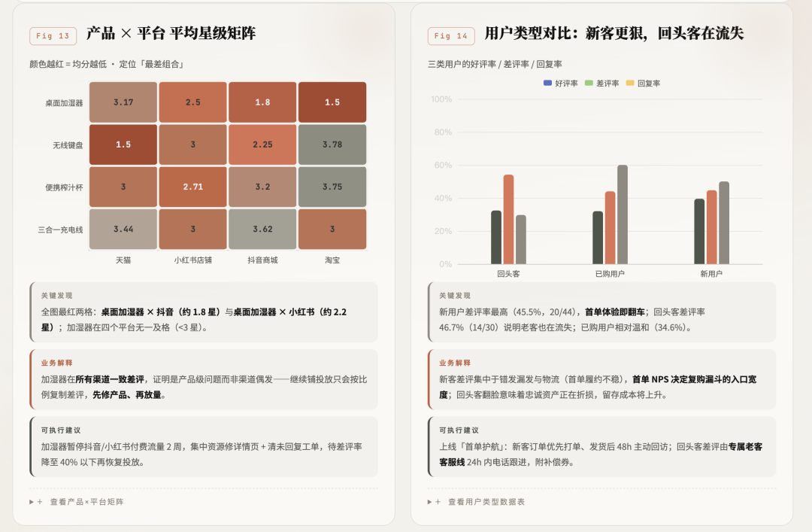
Task: Click the gray 回复率 bar for 新用户
Action: [x=724, y=223]
